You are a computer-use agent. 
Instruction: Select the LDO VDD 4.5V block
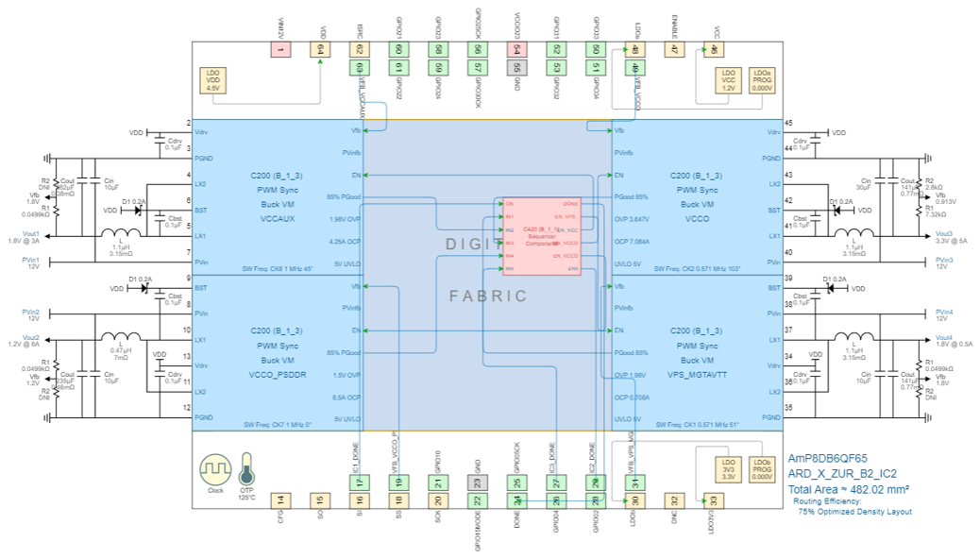click(x=212, y=80)
